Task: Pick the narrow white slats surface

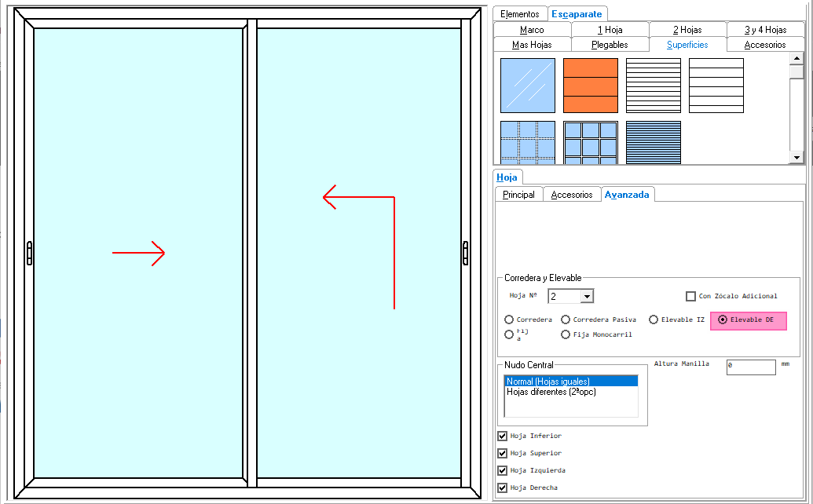Action: [654, 86]
